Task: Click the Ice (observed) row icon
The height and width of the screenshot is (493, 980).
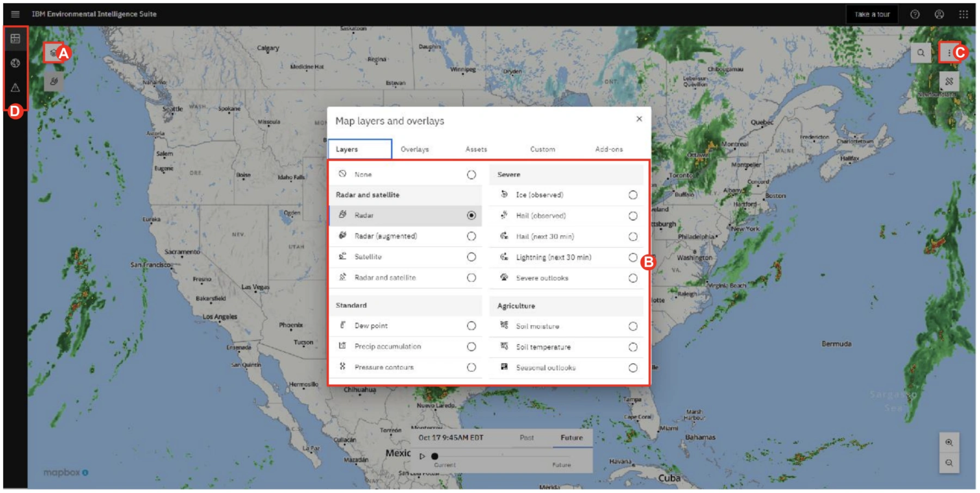Action: 504,194
